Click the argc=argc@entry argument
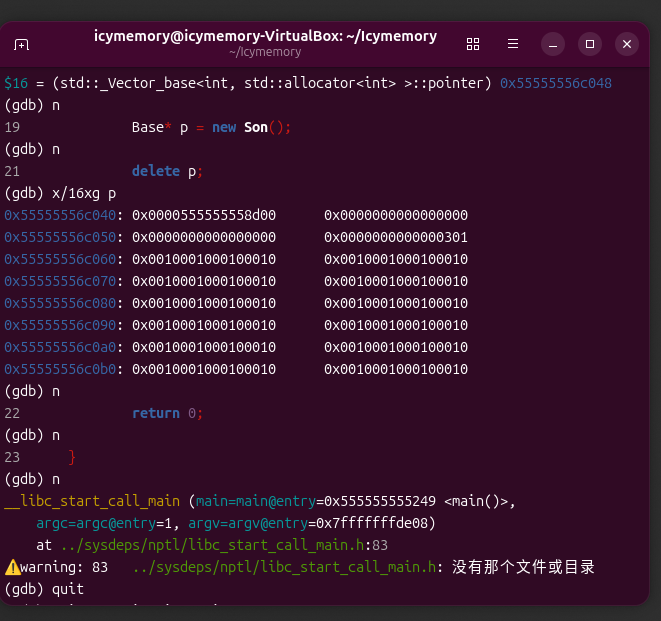This screenshot has height=621, width=661. (96, 523)
